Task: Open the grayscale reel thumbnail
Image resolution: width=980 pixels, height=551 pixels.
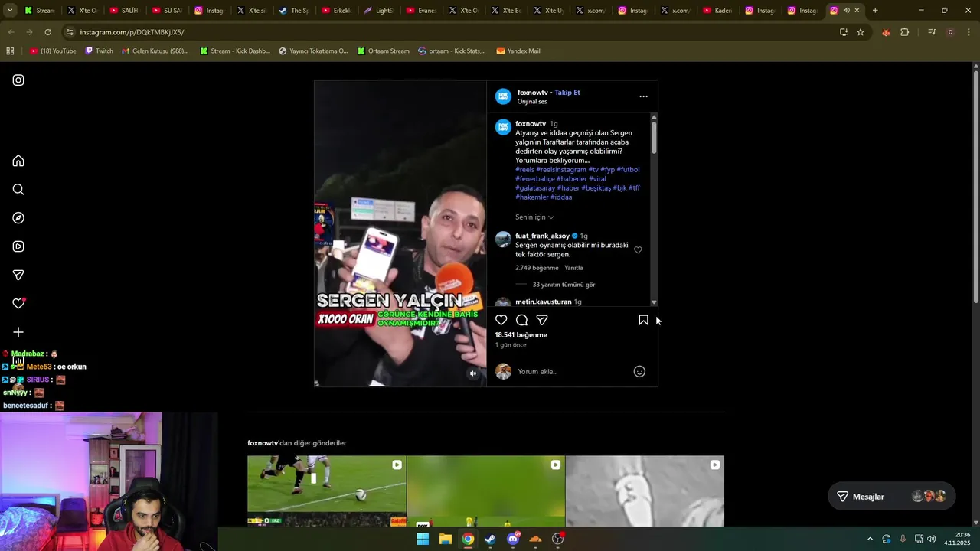Action: coord(645,491)
